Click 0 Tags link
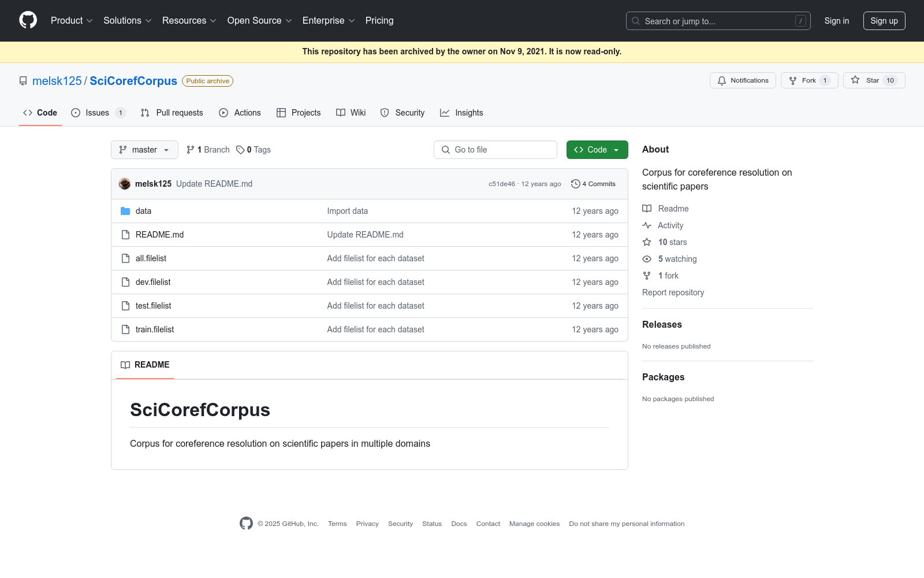Image resolution: width=924 pixels, height=578 pixels. pos(254,150)
